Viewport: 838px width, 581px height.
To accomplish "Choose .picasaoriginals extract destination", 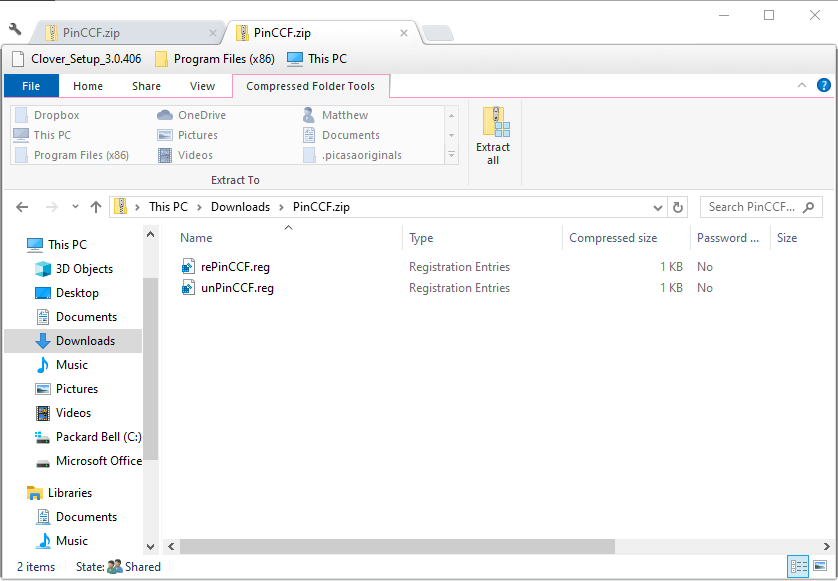I will coord(352,155).
